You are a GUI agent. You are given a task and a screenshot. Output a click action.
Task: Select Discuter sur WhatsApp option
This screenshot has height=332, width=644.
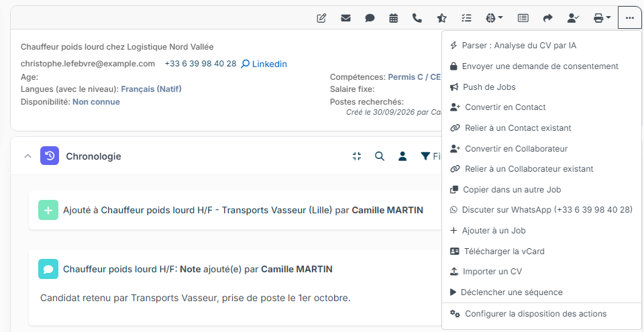point(542,210)
